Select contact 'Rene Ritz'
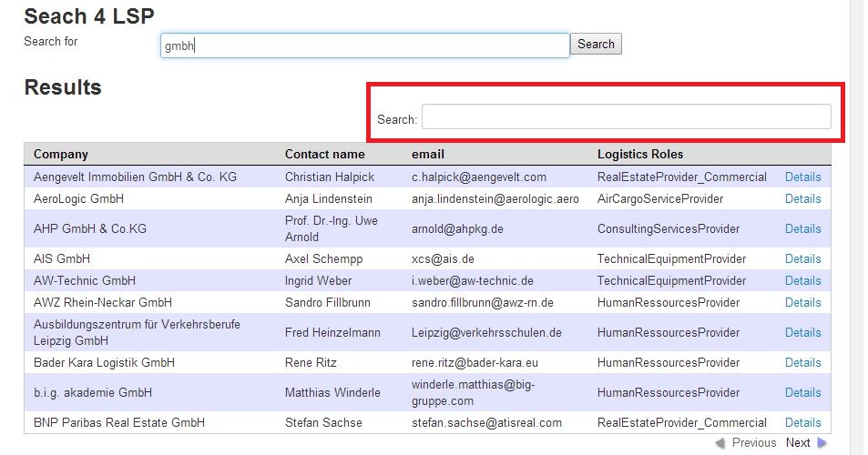868x455 pixels. click(311, 363)
